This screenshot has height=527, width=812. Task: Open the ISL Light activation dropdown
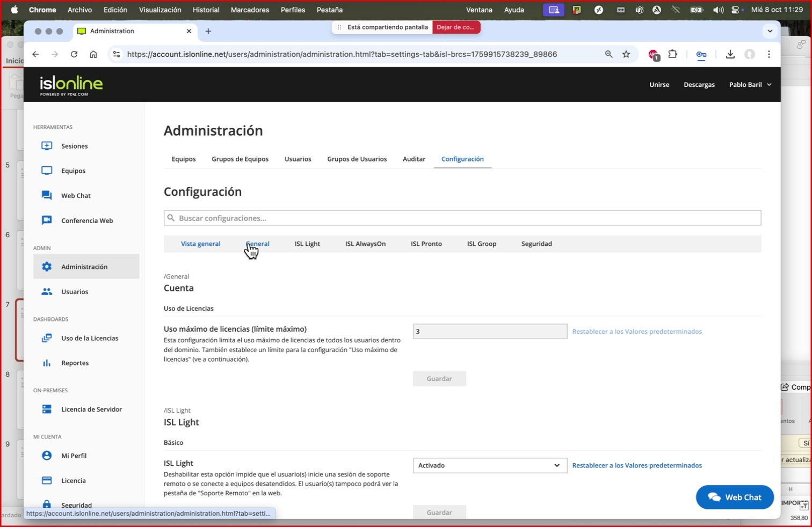pos(489,465)
